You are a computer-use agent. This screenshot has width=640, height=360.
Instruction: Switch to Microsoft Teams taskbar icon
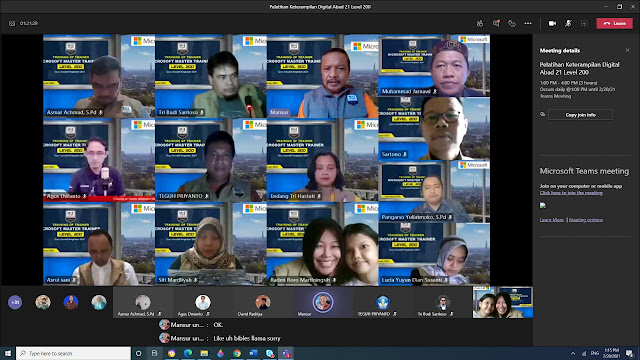(x=286, y=353)
